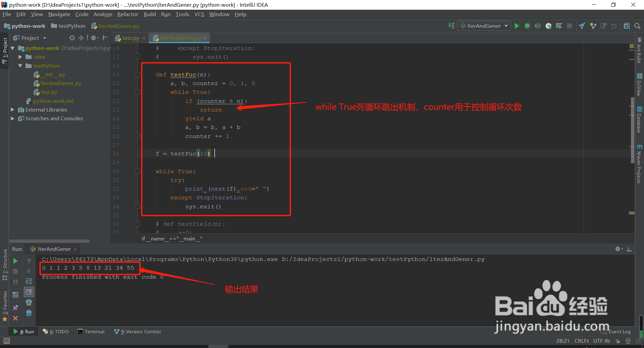Screen dimensions: 644x348
Task: Toggle tool window bars icon at bottom-left
Action: (6, 341)
